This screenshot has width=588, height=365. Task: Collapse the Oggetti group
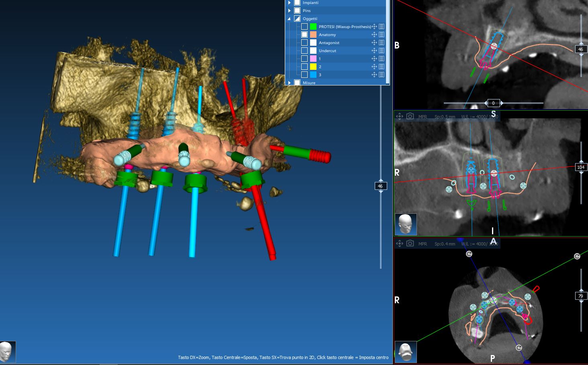point(288,18)
